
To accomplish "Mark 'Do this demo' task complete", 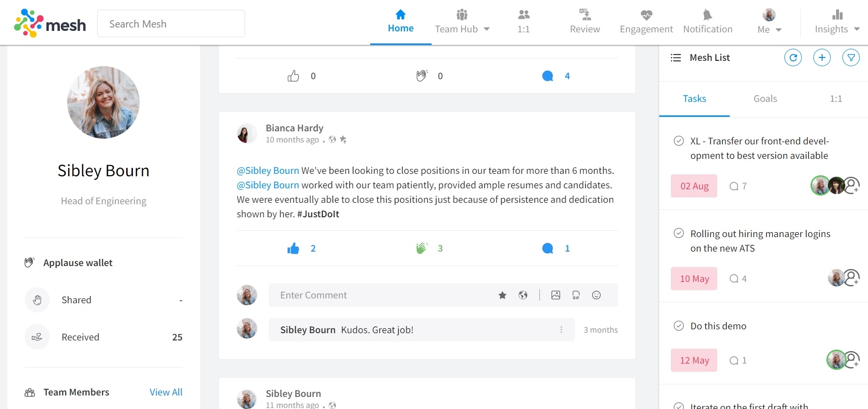I will 679,326.
